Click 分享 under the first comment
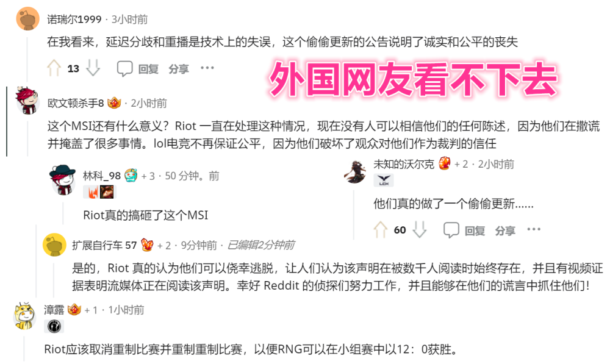This screenshot has height=364, width=610. [x=179, y=69]
